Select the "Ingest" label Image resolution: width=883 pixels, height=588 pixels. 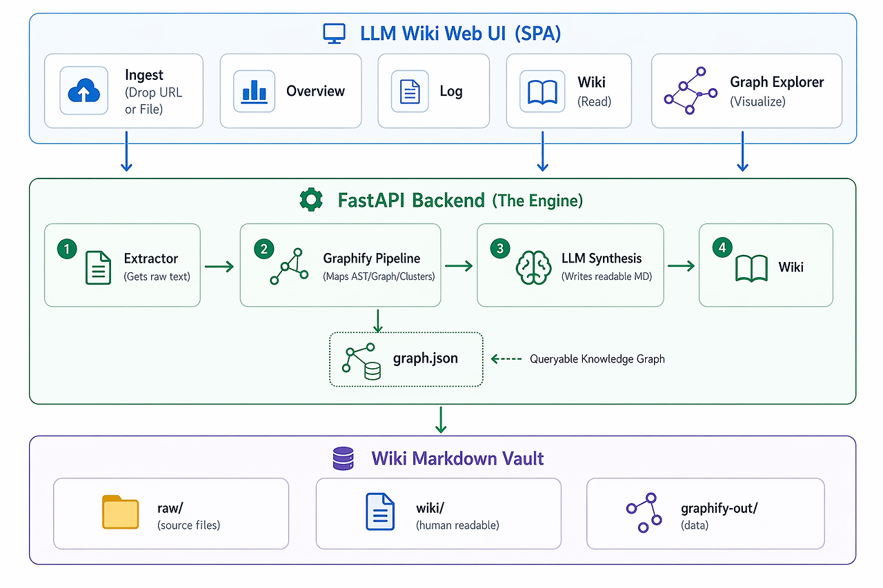pos(144,75)
